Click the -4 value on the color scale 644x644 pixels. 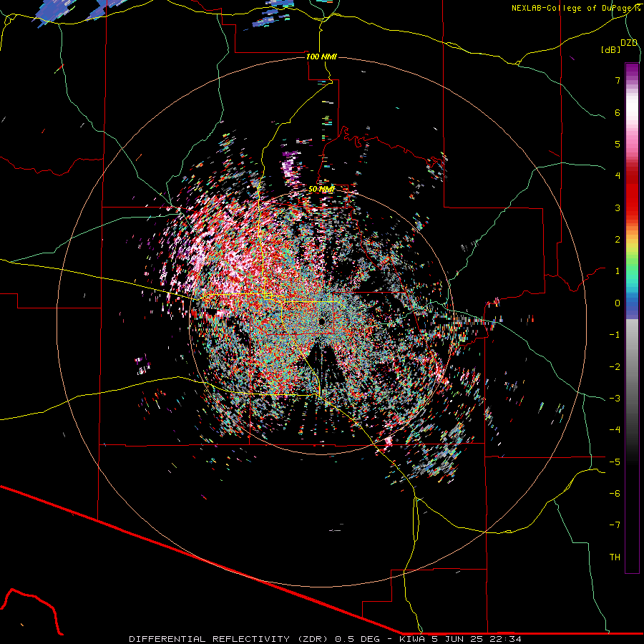[615, 430]
